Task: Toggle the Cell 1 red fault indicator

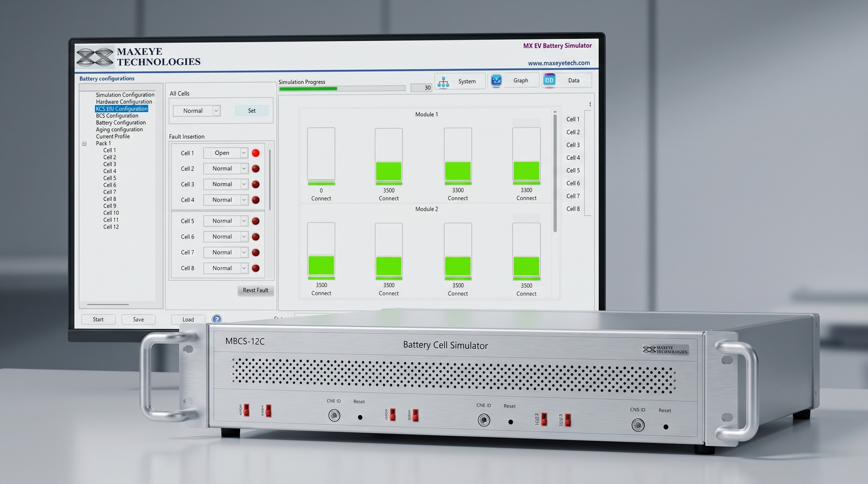Action: (256, 153)
